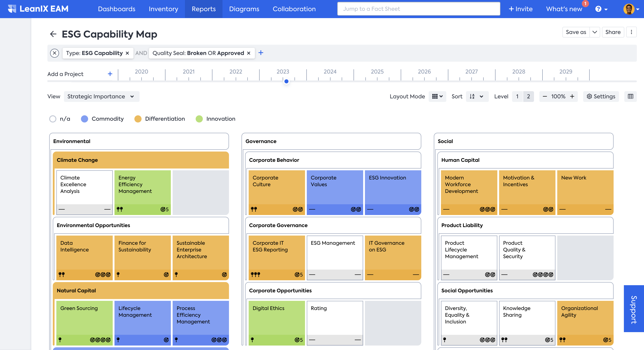The width and height of the screenshot is (644, 350).
Task: Click the back arrow beside ESG Capability Map
Action: pos(53,34)
